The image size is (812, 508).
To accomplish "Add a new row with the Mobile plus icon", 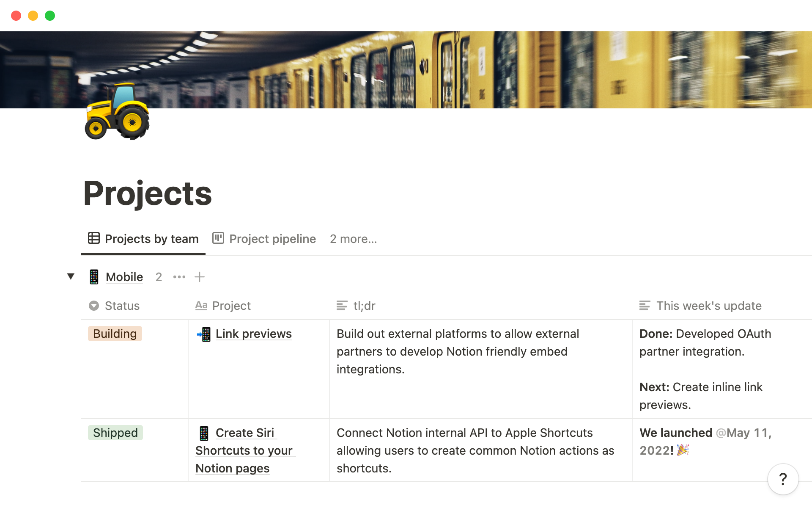I will [x=200, y=277].
